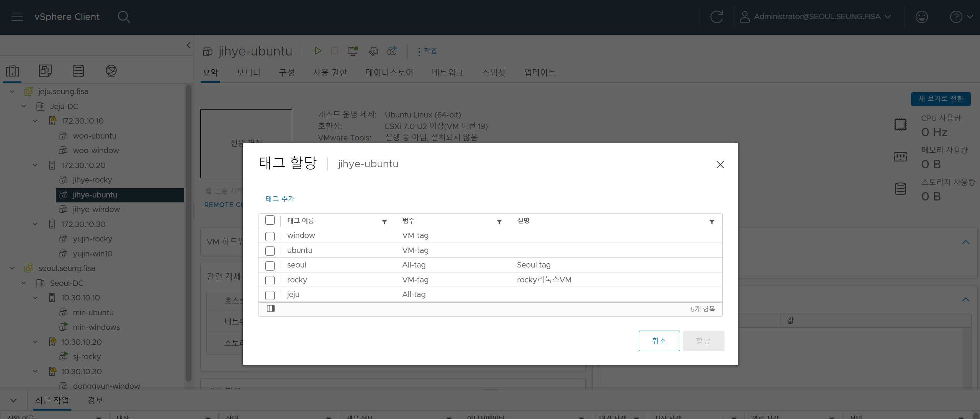
Task: Switch to the 경보 alarms tab
Action: (x=95, y=400)
